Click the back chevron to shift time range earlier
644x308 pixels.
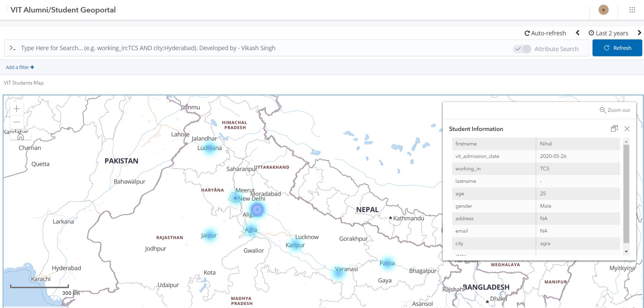[x=578, y=33]
